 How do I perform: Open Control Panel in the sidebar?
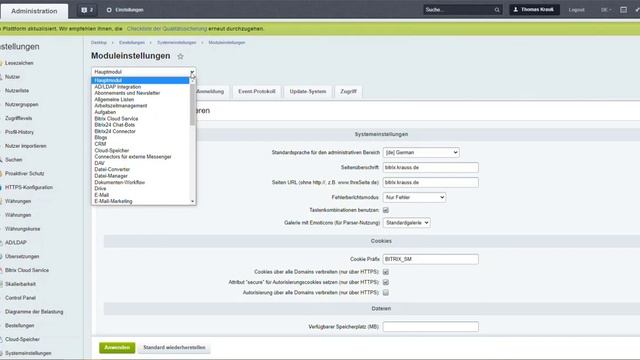(x=20, y=298)
